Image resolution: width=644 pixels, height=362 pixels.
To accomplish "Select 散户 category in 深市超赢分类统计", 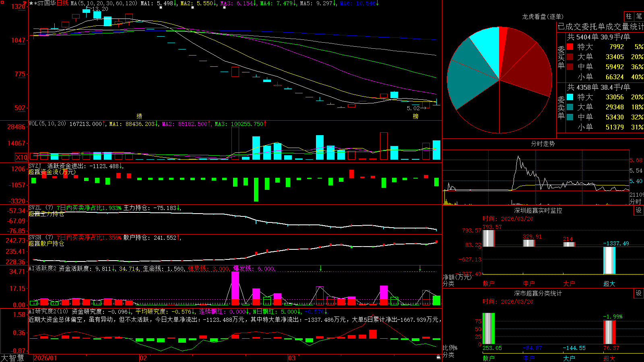I will [x=489, y=358].
